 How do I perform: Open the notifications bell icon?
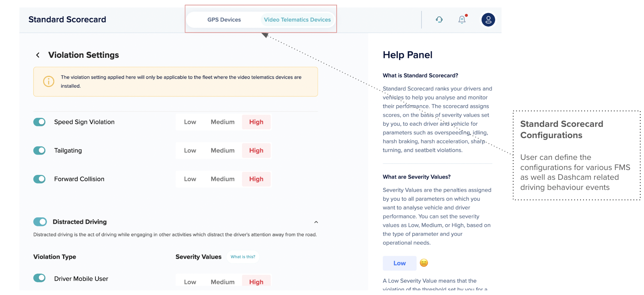pyautogui.click(x=462, y=20)
